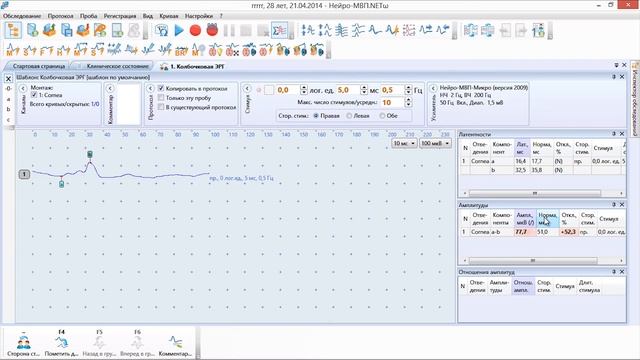This screenshot has width=640, height=360.
Task: Click 'Откл., %' header in Амплитуды table
Action: pyautogui.click(x=569, y=219)
